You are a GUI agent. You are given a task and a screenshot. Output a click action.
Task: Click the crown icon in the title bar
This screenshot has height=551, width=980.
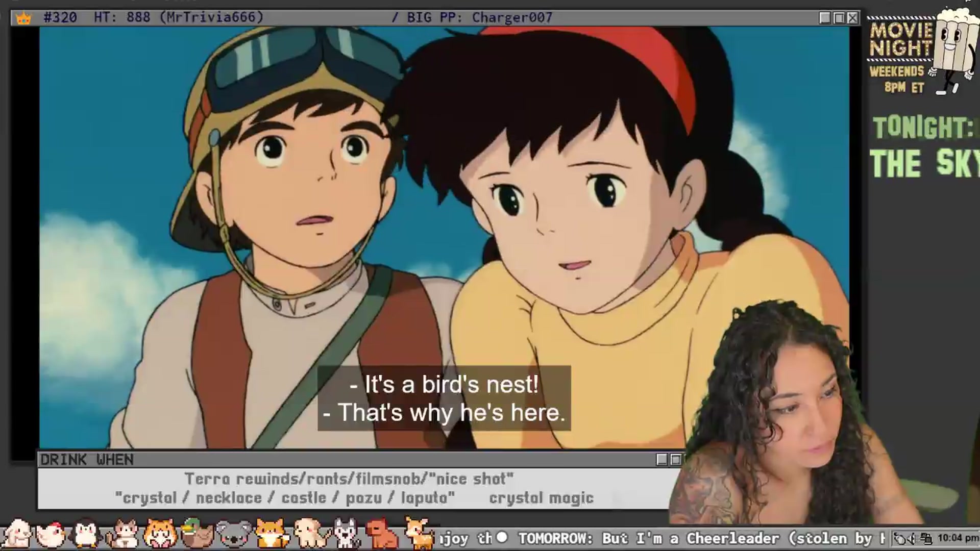(x=23, y=18)
